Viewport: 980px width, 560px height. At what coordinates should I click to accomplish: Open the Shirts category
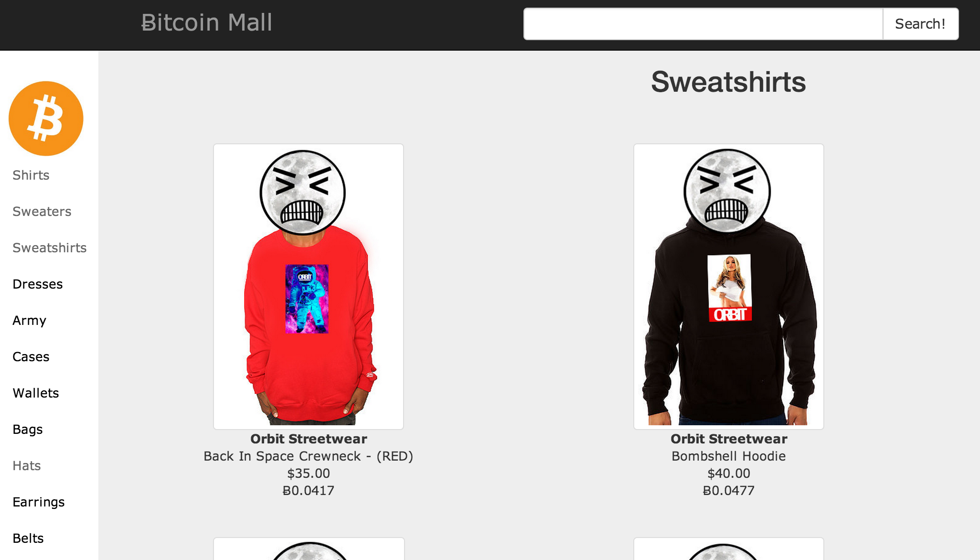tap(31, 175)
